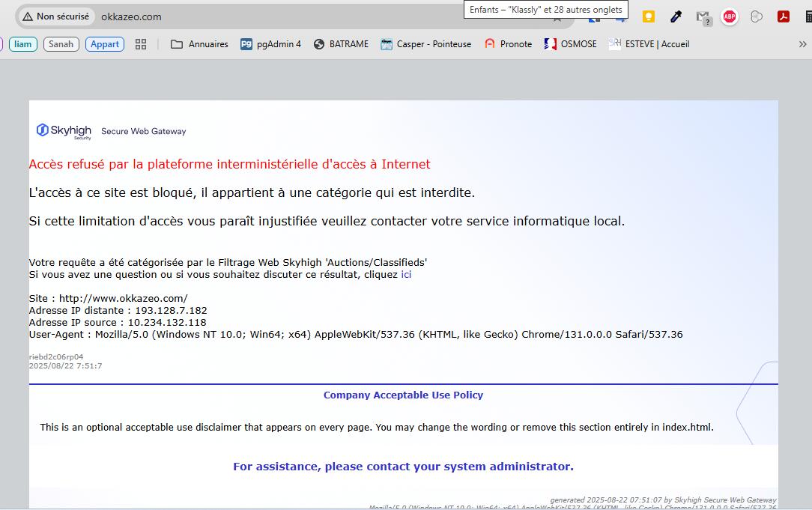Click the okkazeo.com address bar
Image resolution: width=812 pixels, height=510 pixels.
coord(300,16)
